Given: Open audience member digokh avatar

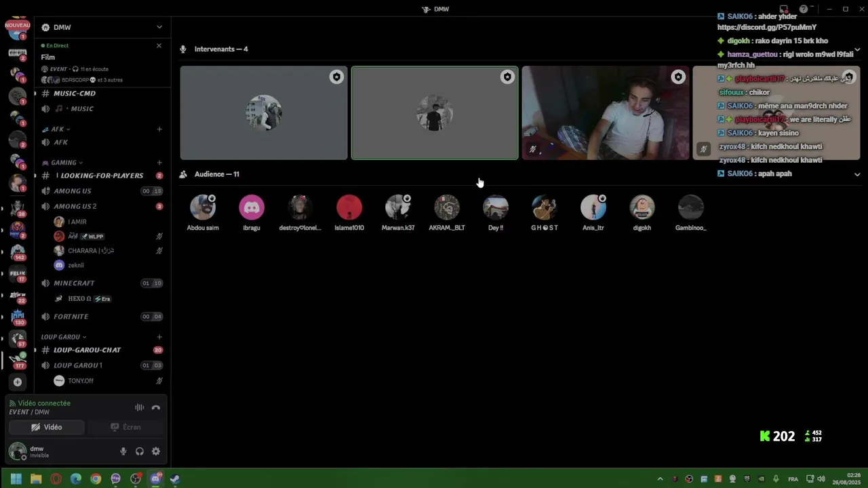Looking at the screenshot, I should tap(642, 208).
